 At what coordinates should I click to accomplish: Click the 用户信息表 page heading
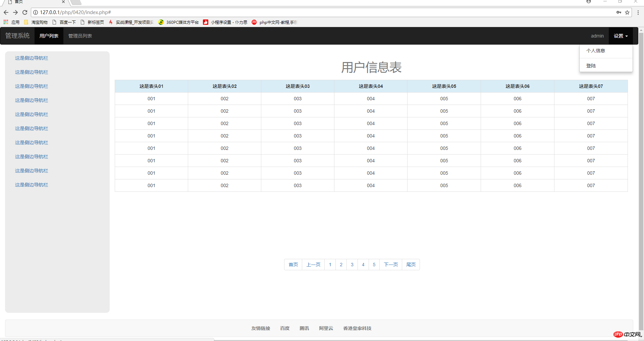pyautogui.click(x=371, y=67)
